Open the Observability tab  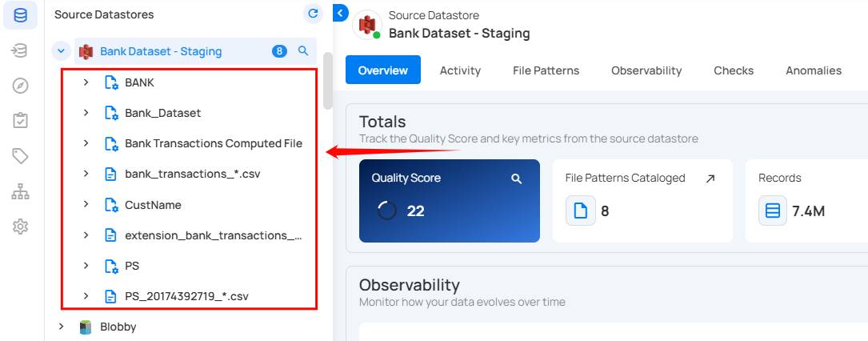click(x=646, y=70)
